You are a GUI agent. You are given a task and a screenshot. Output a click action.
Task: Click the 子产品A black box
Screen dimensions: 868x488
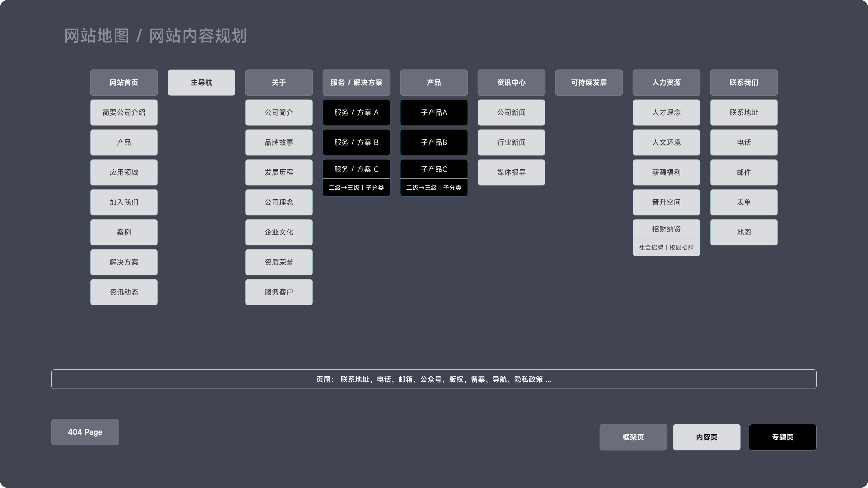click(434, 113)
